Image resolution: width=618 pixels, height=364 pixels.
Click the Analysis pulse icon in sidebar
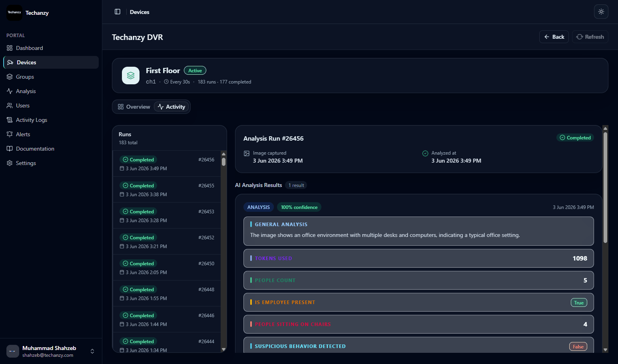(x=10, y=91)
